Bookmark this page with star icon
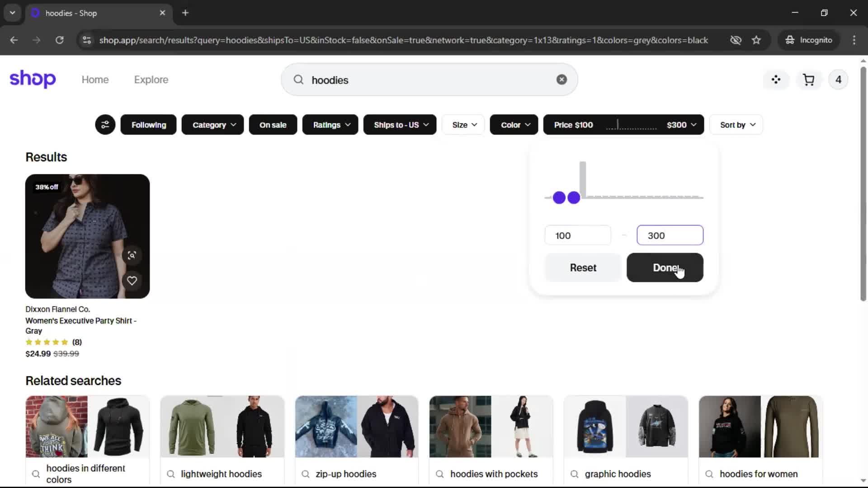 [756, 40]
